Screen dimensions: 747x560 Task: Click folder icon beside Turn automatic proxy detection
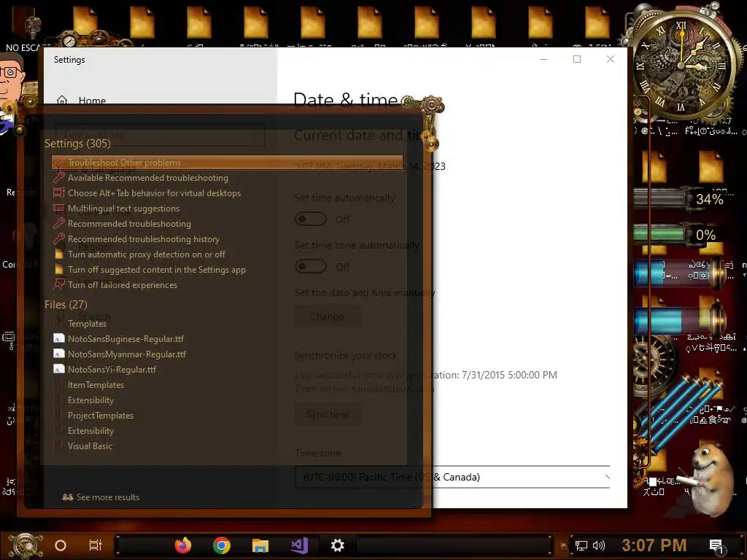(59, 254)
